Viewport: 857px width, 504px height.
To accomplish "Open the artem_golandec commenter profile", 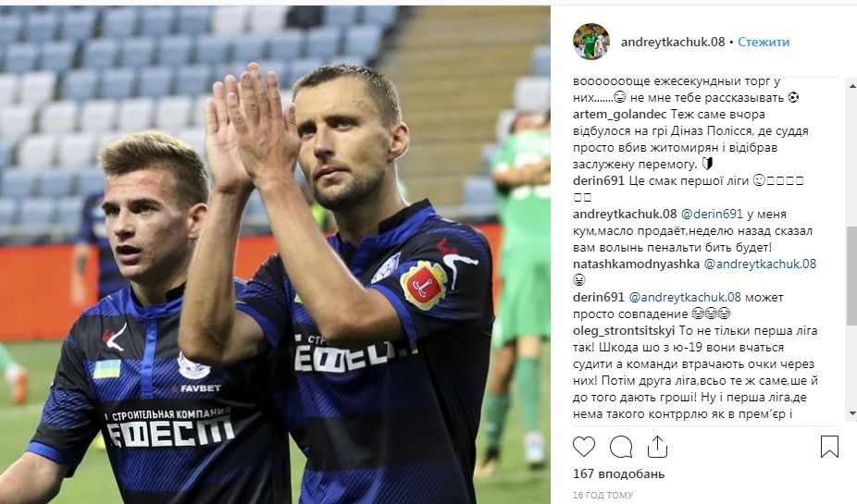I will click(x=620, y=114).
